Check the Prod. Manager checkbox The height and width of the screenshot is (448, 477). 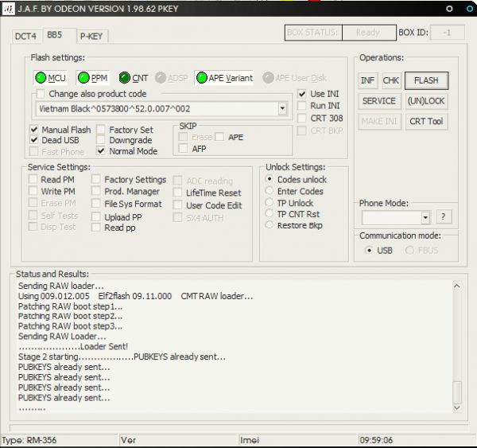pyautogui.click(x=96, y=191)
